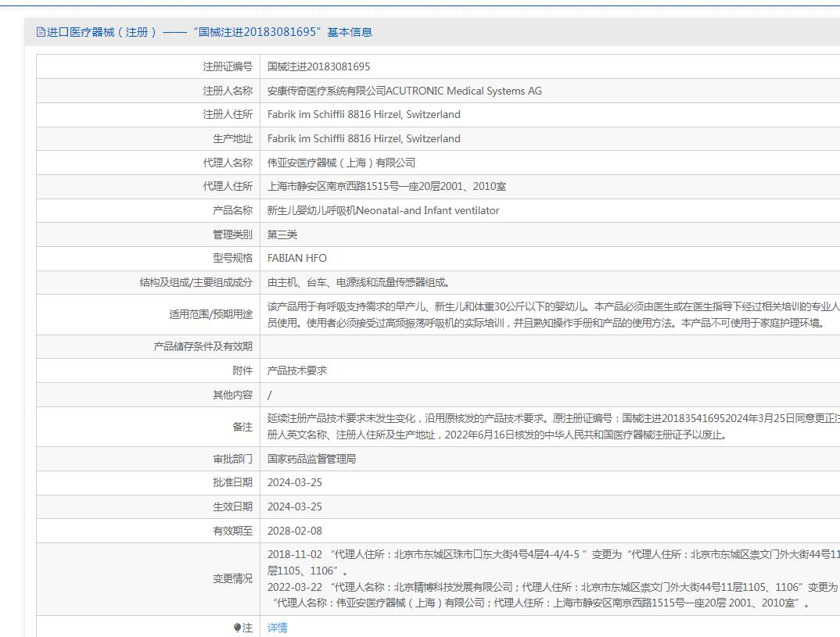Screen dimensions: 840x637
Task: Click the 管理类别 label
Action: (232, 234)
